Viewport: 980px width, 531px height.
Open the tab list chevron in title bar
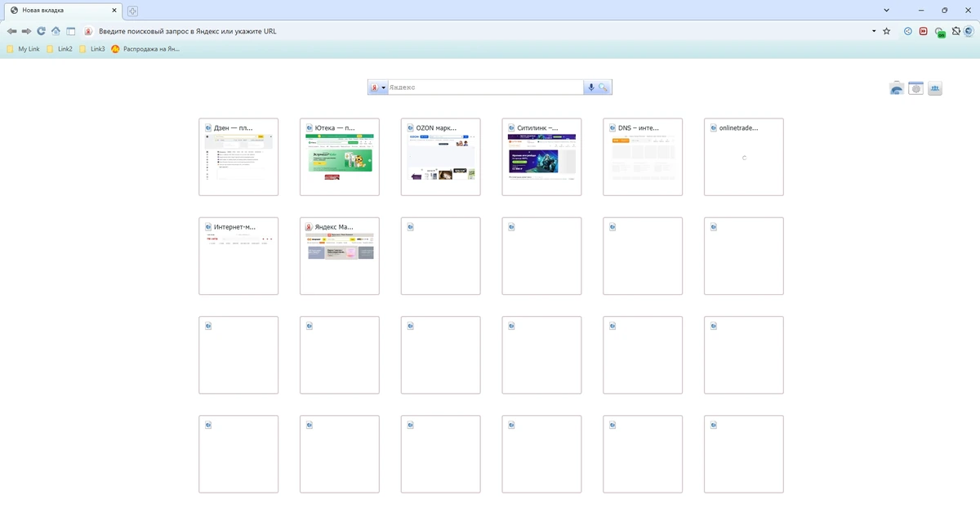tap(887, 11)
